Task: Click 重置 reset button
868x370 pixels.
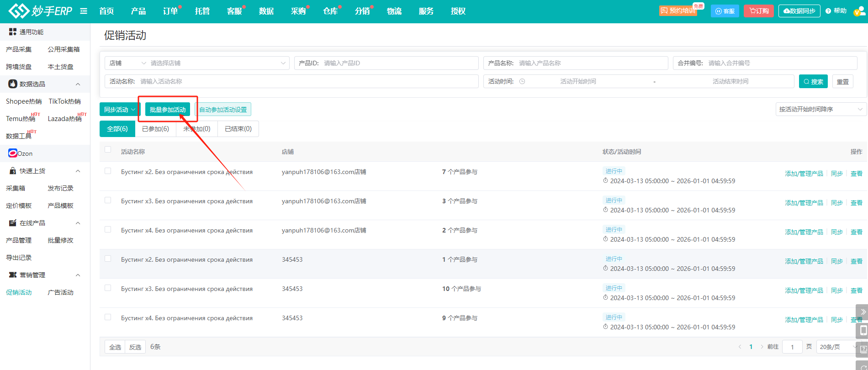Action: tap(843, 81)
